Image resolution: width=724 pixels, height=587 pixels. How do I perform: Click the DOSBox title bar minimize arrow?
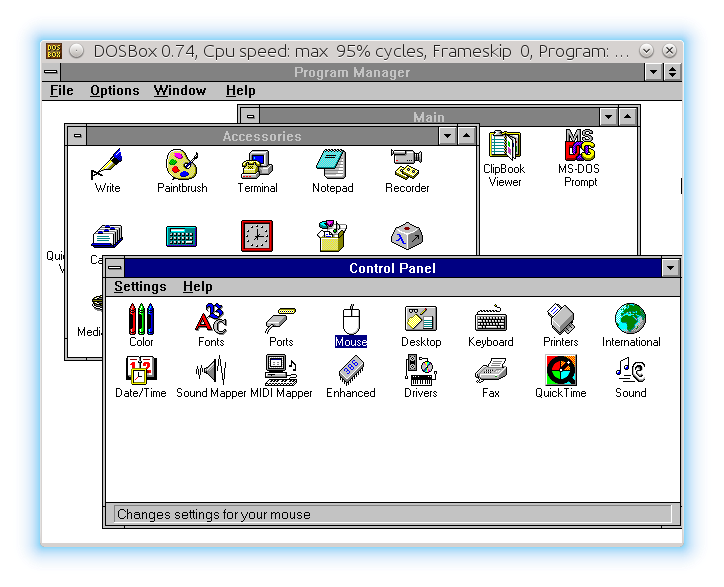(x=646, y=51)
